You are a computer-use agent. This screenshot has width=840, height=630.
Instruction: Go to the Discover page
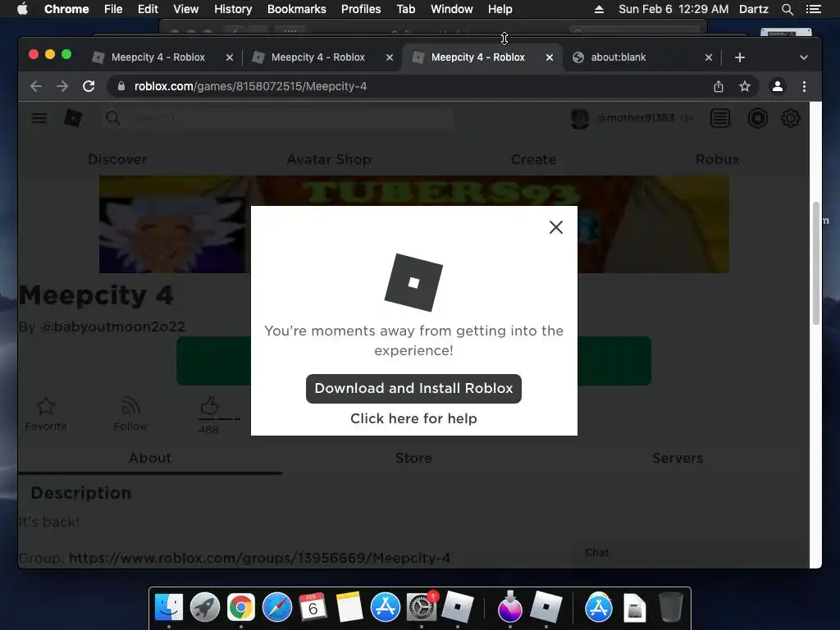coord(117,159)
